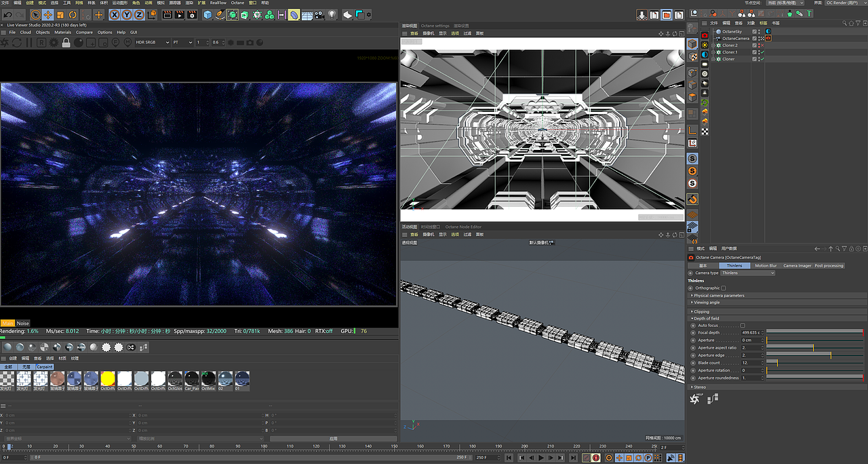Add a Cube primitive object
Screen dimensions: 868x464
click(208, 14)
